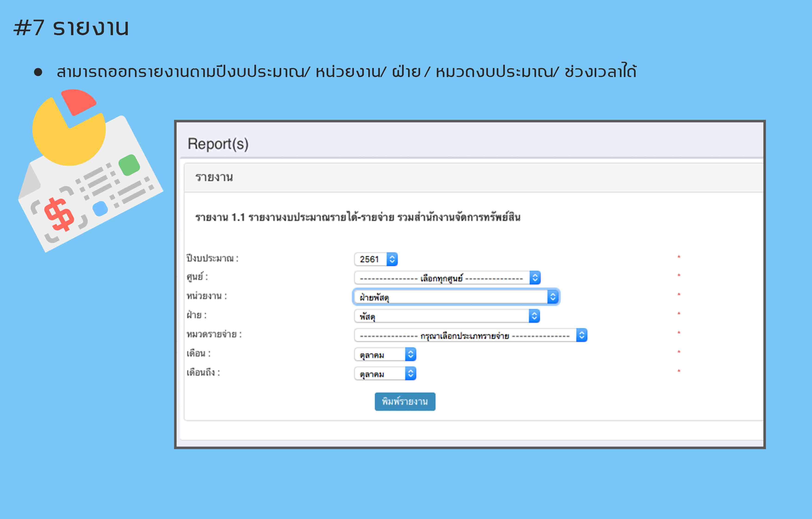Open the ปีงบประมาณ year 2561 dropdown
The height and width of the screenshot is (519, 812).
coord(371,259)
